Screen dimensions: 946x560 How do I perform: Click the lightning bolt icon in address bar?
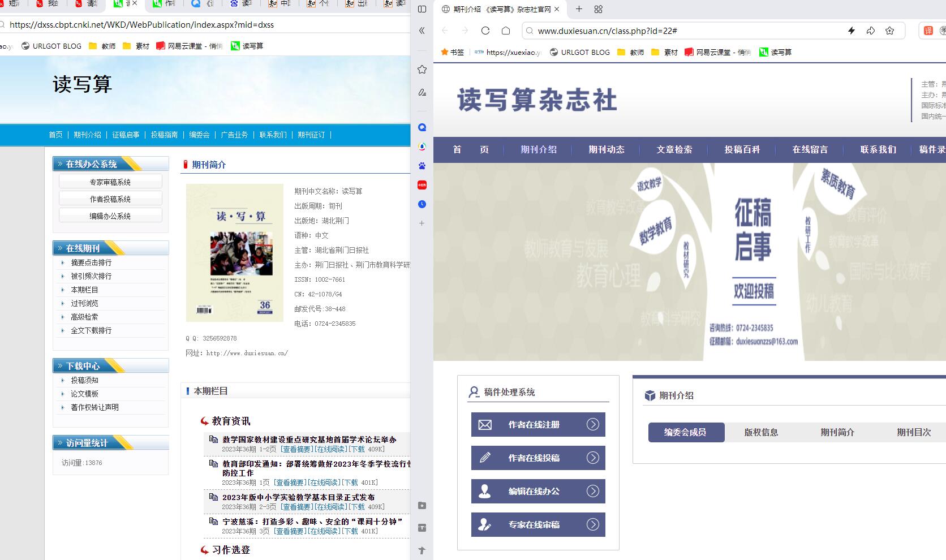pyautogui.click(x=852, y=31)
